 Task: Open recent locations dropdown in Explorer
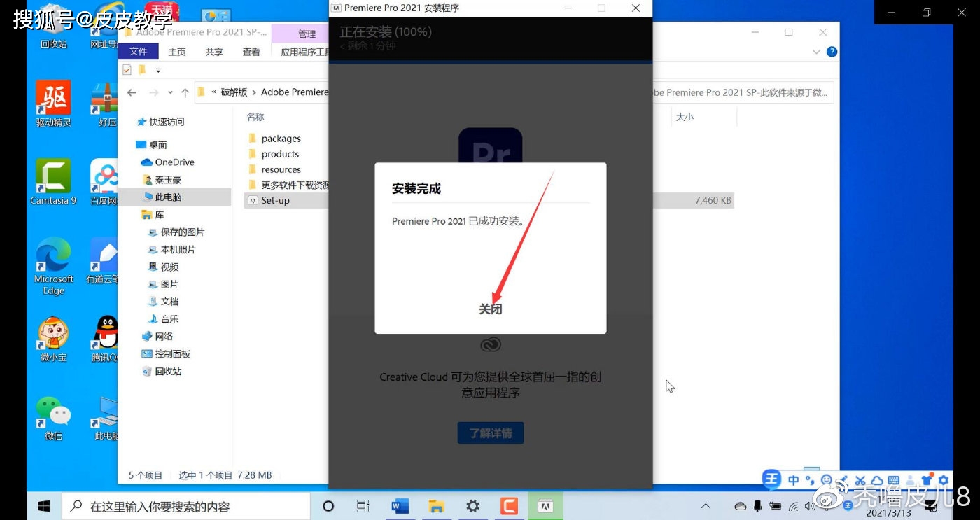coord(170,92)
